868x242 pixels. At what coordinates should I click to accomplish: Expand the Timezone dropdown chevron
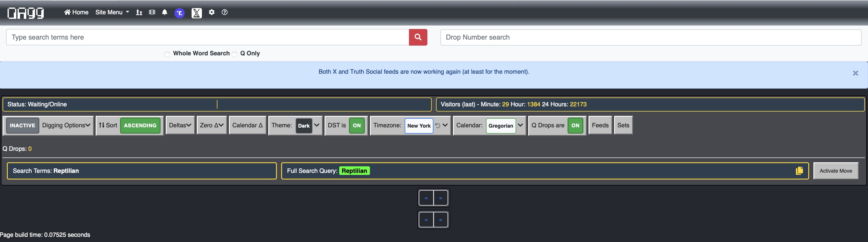point(445,125)
